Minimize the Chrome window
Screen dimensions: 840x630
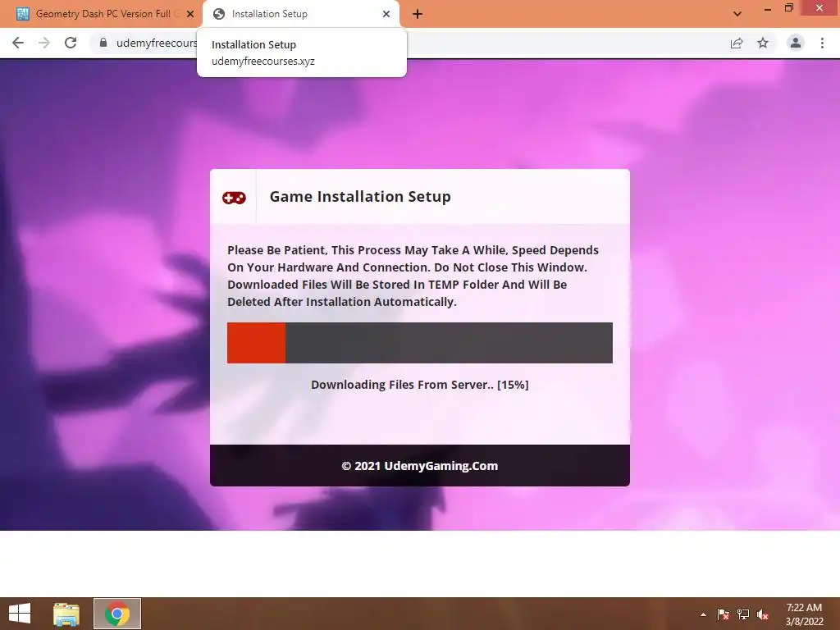point(768,8)
